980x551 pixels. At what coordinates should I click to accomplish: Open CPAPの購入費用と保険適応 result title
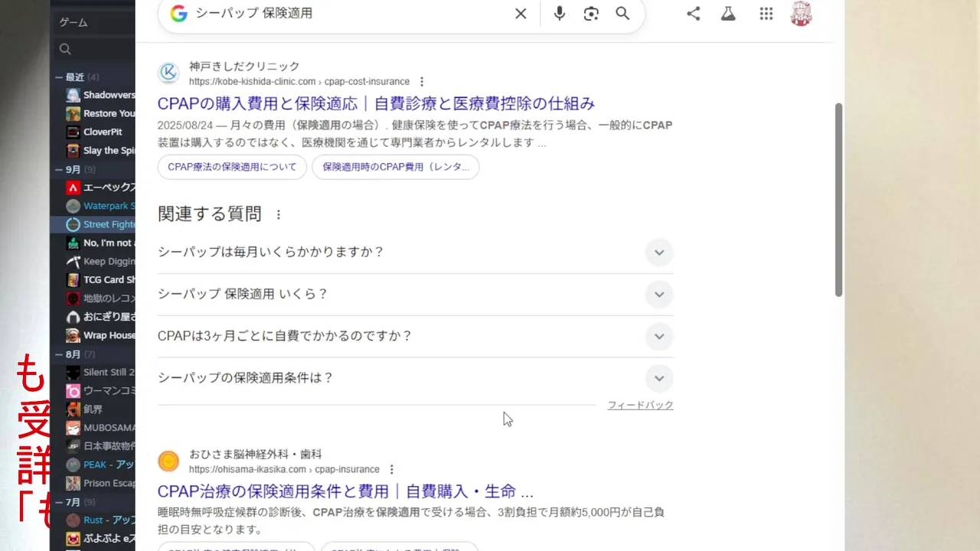(376, 103)
